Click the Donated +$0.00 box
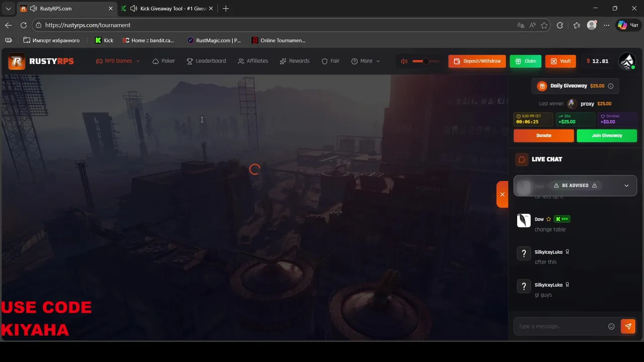This screenshot has height=362, width=644. tap(617, 119)
